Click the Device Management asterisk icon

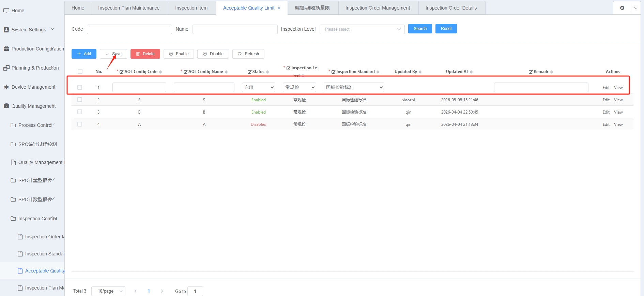pos(6,87)
